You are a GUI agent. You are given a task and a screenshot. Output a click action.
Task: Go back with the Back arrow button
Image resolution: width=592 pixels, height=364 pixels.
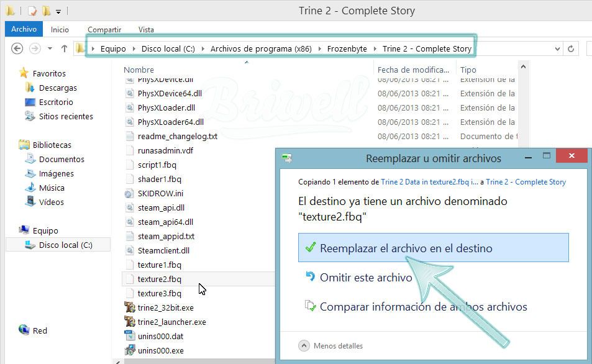17,48
